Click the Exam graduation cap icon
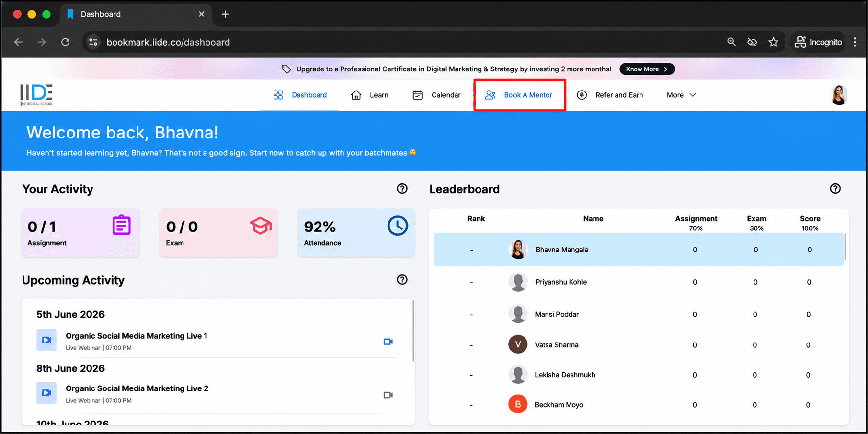 click(x=261, y=226)
